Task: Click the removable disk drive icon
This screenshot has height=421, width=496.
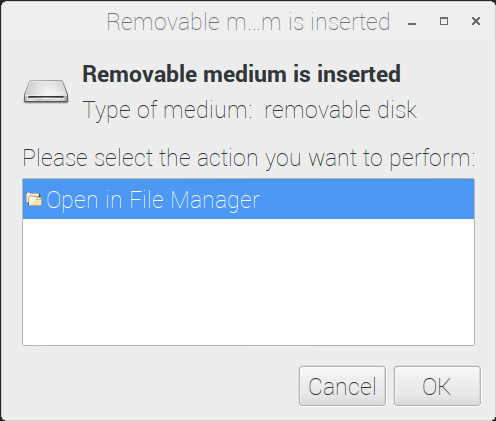Action: pyautogui.click(x=46, y=91)
